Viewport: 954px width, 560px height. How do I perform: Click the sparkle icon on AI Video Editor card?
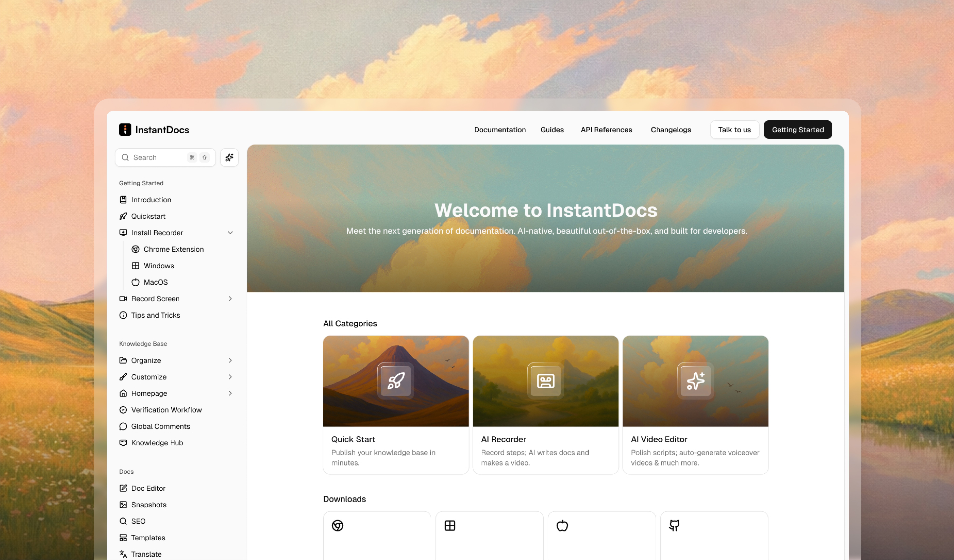click(x=695, y=381)
